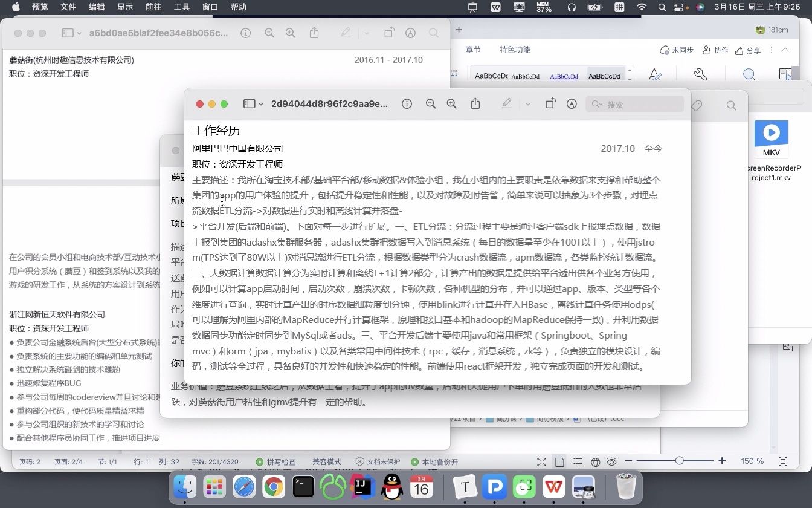Switch to web layout view in WPS status bar
812x508 pixels.
tap(595, 462)
